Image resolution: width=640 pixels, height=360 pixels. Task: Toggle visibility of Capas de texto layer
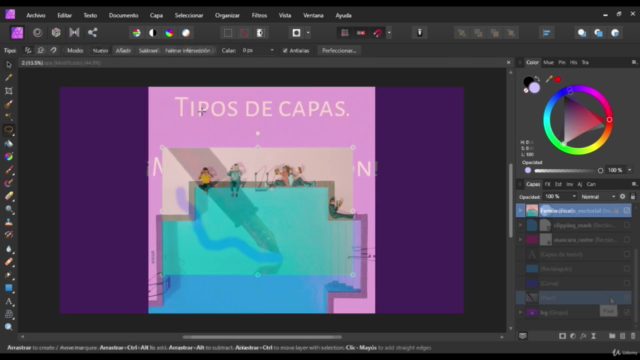tap(627, 254)
